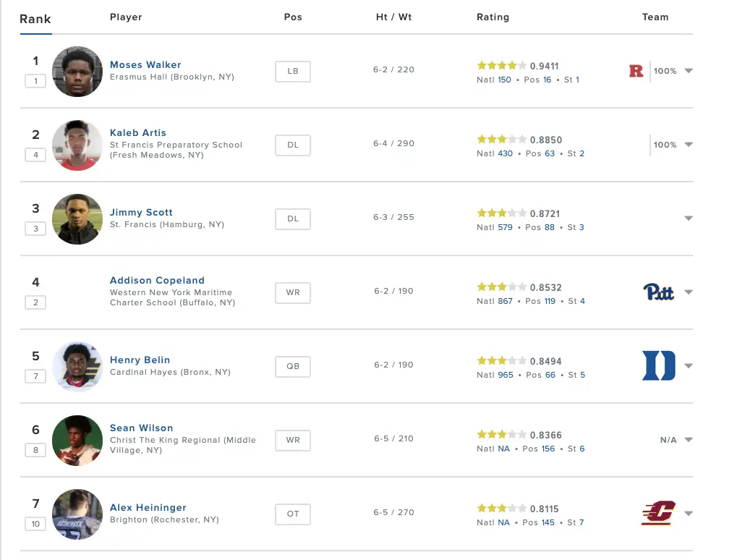This screenshot has height=560, width=729.
Task: Expand team predictions for Moses Walker
Action: pos(688,71)
